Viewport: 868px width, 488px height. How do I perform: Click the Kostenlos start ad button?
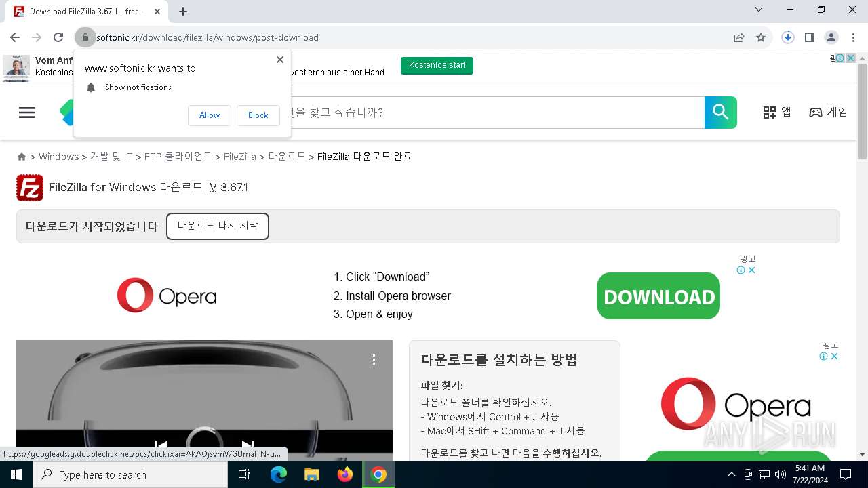[437, 66]
